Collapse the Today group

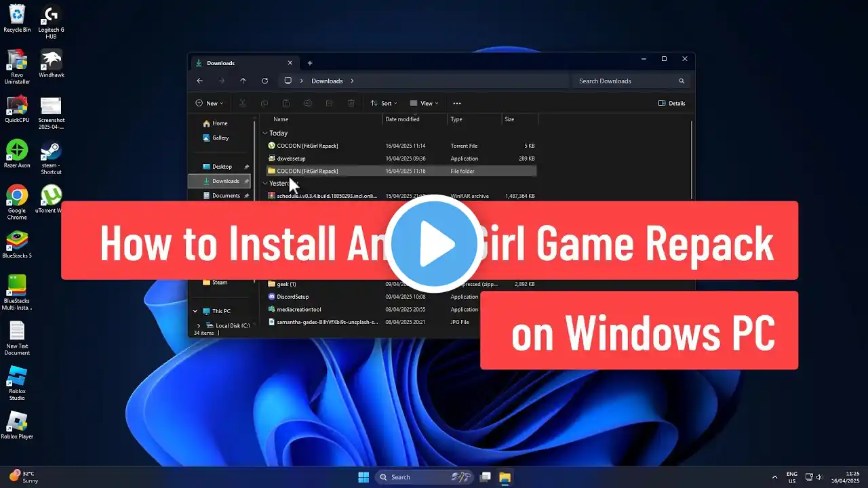pos(265,133)
